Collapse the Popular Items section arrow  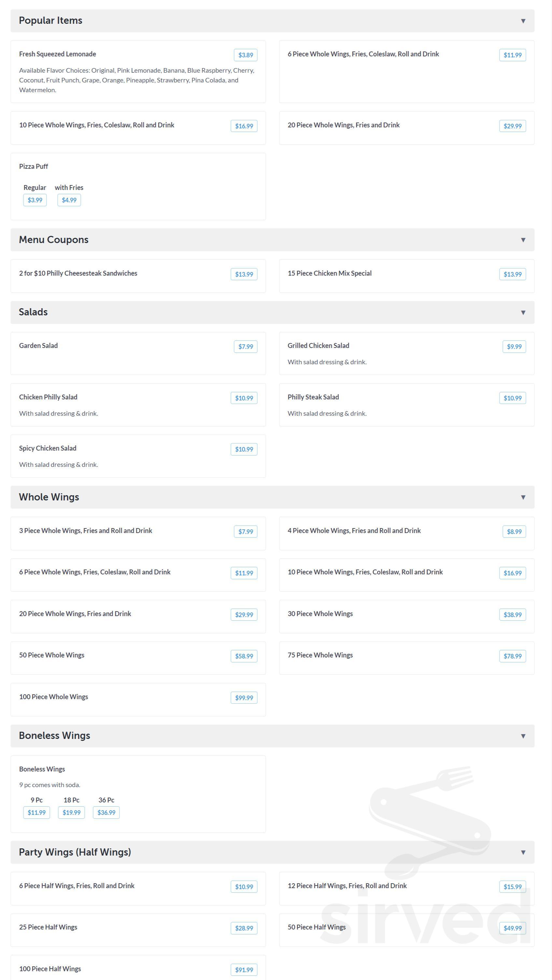[x=523, y=21]
